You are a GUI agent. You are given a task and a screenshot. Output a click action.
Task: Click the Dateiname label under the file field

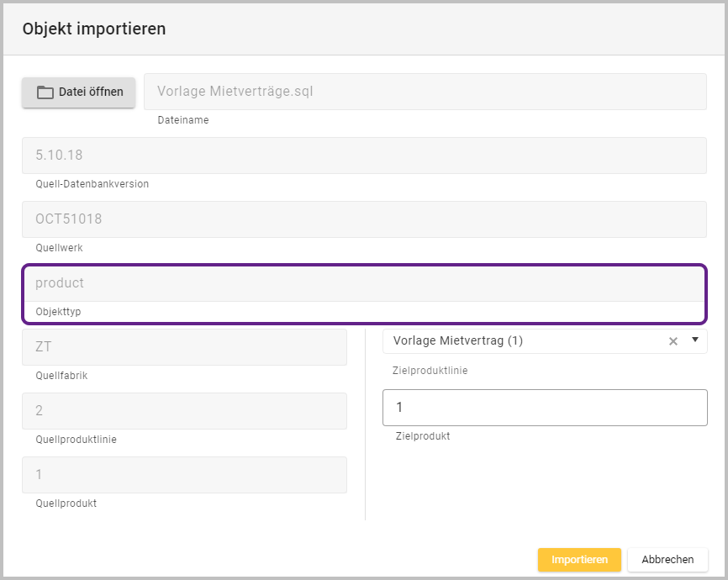183,120
